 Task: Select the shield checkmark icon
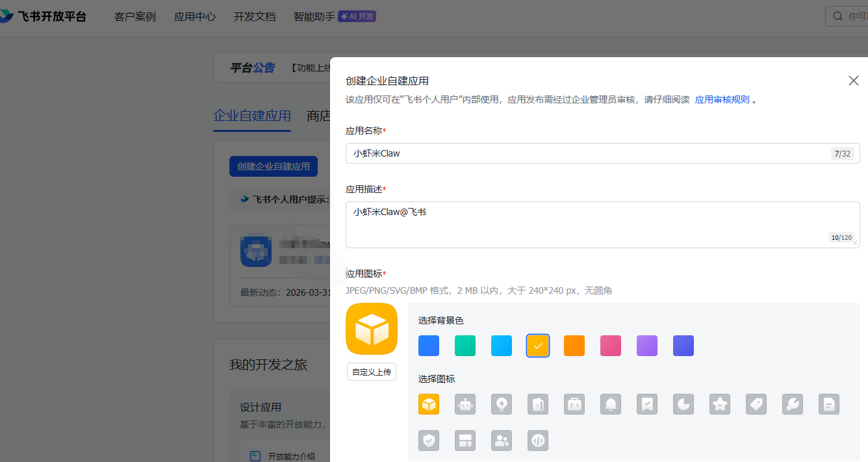(429, 441)
